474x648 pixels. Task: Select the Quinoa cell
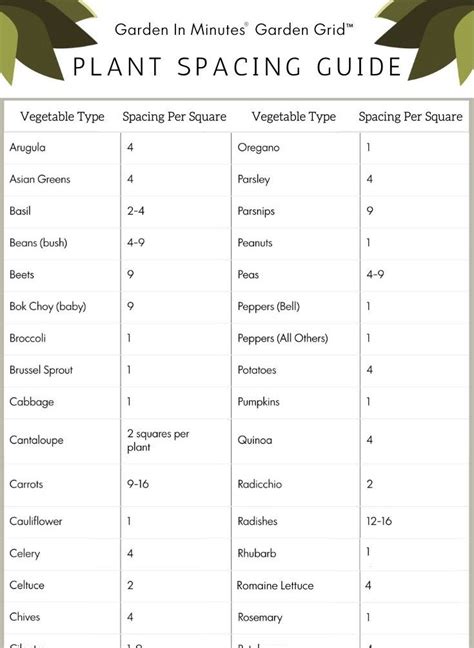pyautogui.click(x=255, y=440)
